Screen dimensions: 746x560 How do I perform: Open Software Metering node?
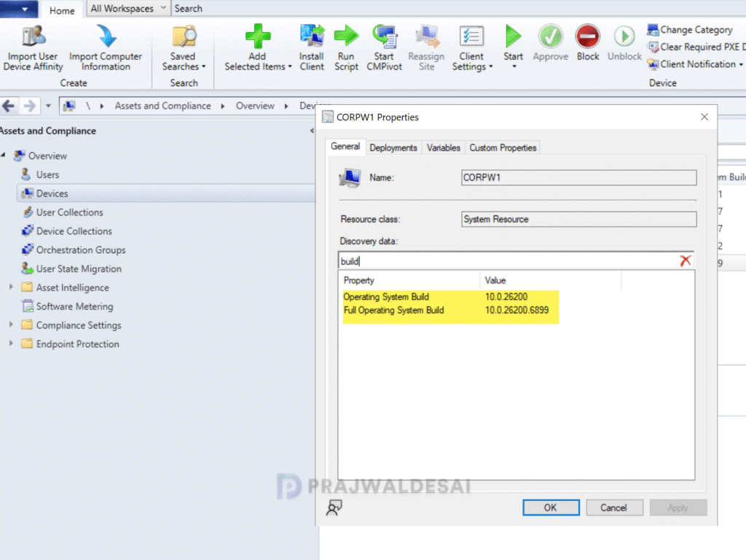pyautogui.click(x=75, y=306)
